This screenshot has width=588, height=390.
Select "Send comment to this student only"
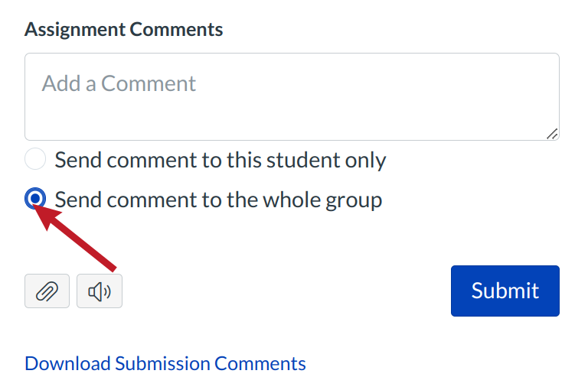36,160
